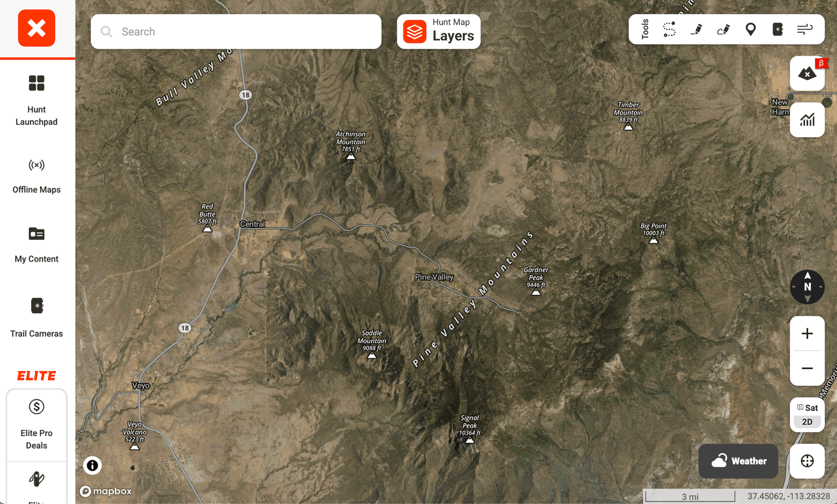Select the shape drawing tool
The image size is (837, 504).
pyautogui.click(x=724, y=29)
